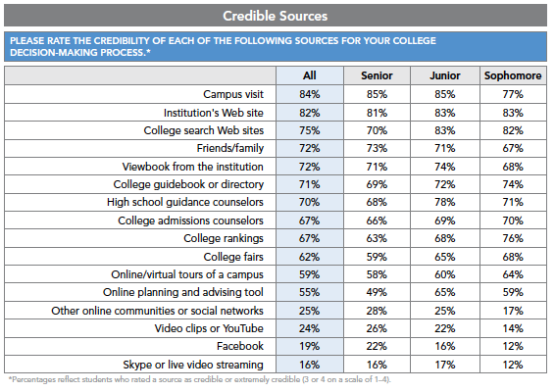Click the percentages footnote text below table

[x=200, y=379]
